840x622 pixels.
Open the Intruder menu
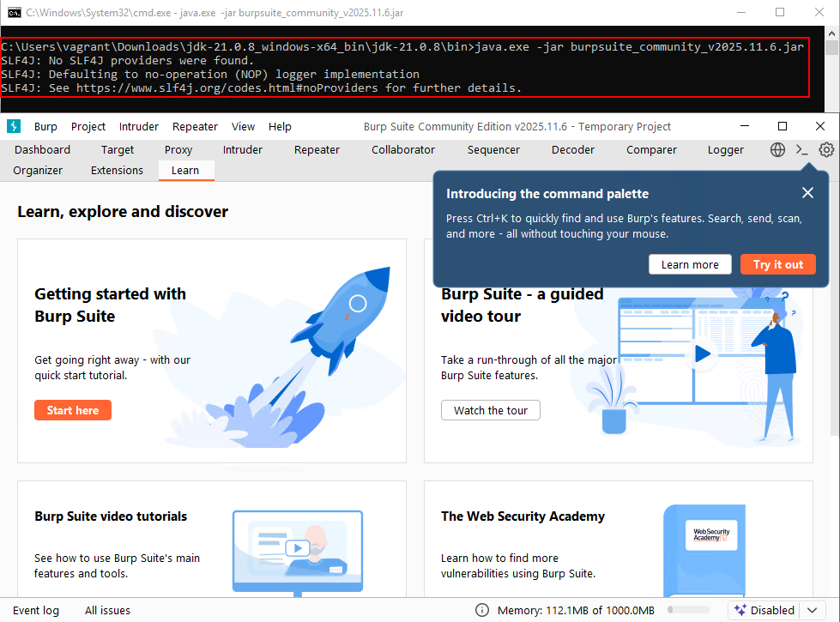click(x=138, y=126)
